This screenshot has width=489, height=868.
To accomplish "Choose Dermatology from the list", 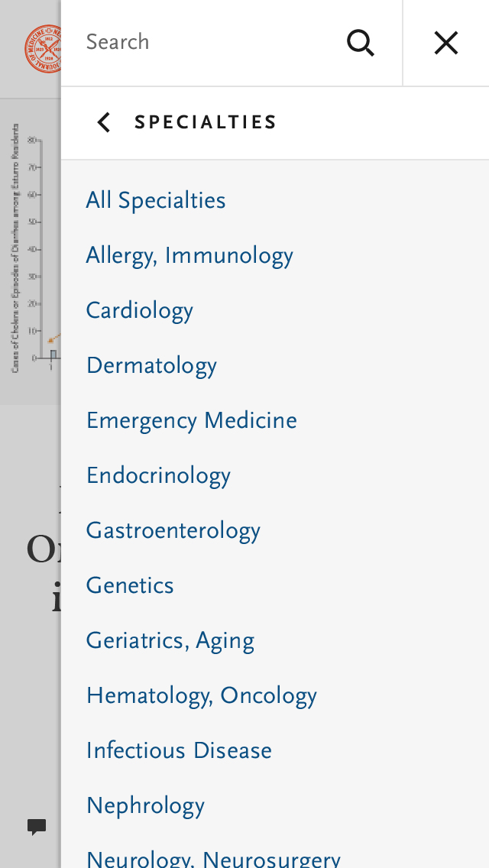I will [x=151, y=365].
